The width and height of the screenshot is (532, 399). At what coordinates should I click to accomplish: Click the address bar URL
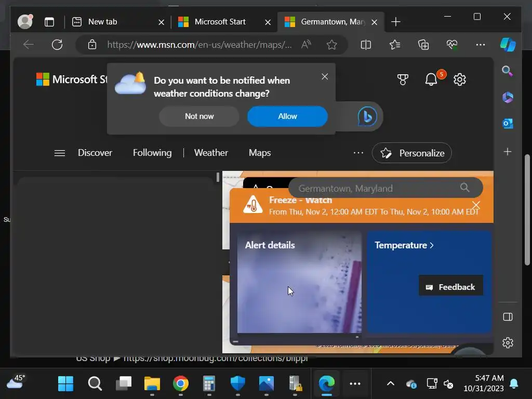[x=199, y=45]
